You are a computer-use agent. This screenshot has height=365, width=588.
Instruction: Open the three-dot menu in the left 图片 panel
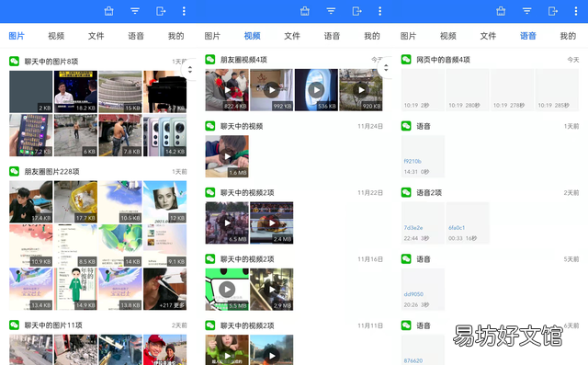pyautogui.click(x=184, y=11)
